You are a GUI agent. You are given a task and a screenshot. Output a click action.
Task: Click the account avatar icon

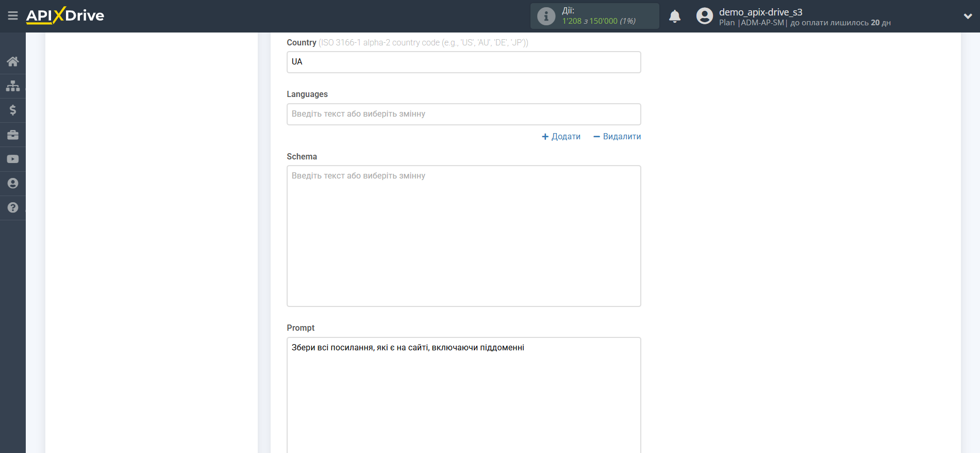704,17
